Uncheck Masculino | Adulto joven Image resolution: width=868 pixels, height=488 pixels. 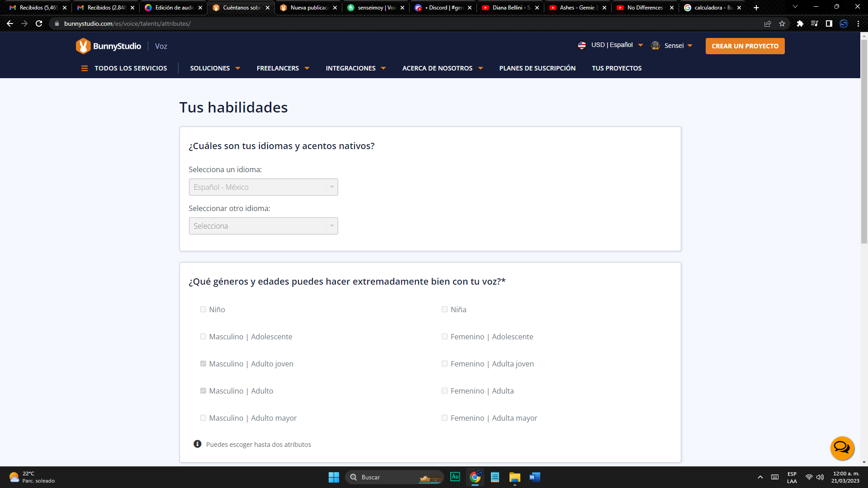click(x=203, y=364)
